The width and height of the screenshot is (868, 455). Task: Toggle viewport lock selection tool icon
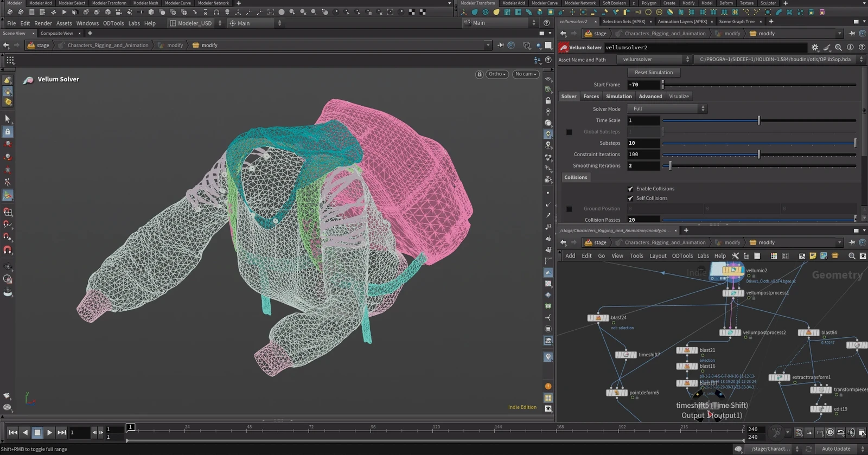(x=8, y=132)
